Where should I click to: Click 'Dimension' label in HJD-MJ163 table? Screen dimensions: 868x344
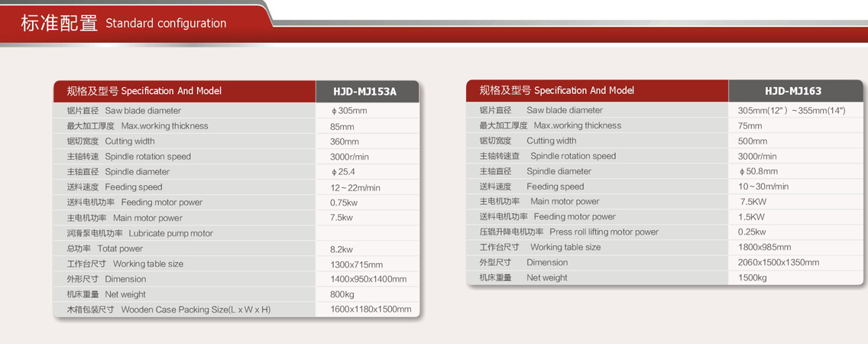pyautogui.click(x=547, y=262)
